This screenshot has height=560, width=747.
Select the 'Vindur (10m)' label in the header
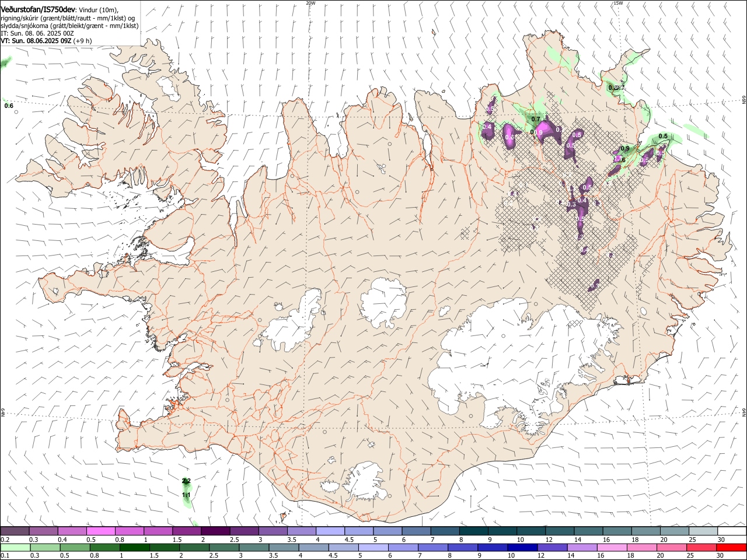coord(98,10)
